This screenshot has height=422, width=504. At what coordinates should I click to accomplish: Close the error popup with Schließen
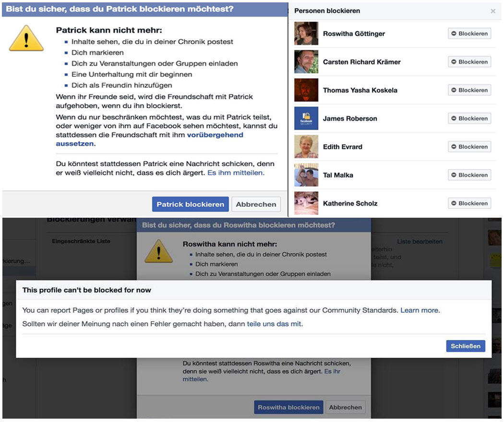click(466, 346)
